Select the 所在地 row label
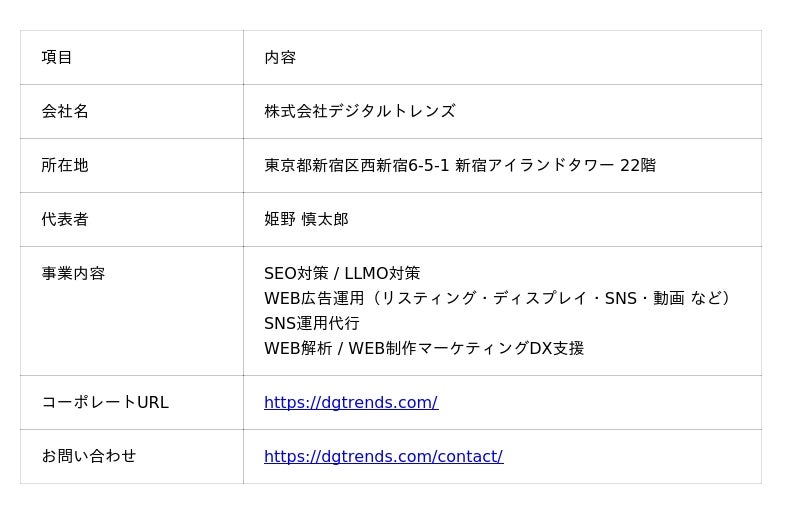 pyautogui.click(x=65, y=165)
